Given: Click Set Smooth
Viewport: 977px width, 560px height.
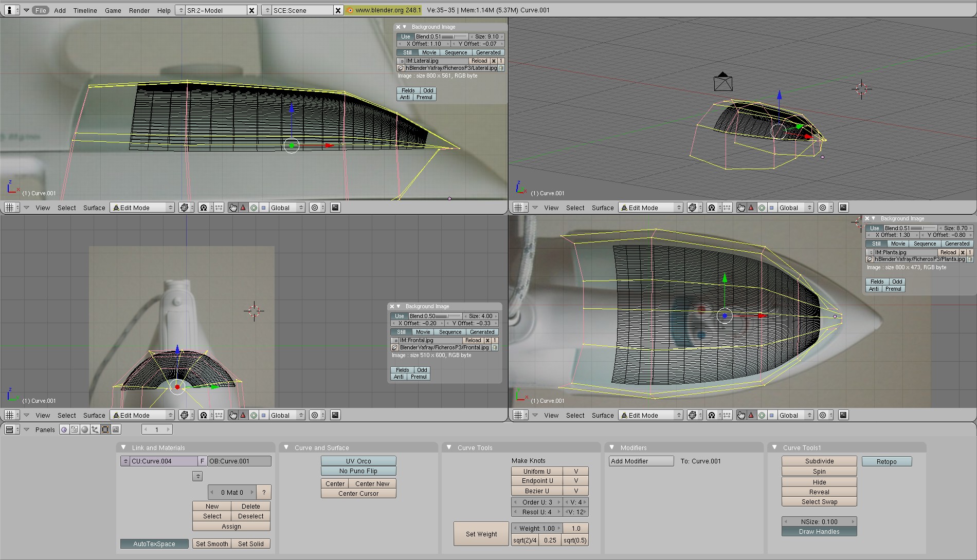Looking at the screenshot, I should click(212, 544).
